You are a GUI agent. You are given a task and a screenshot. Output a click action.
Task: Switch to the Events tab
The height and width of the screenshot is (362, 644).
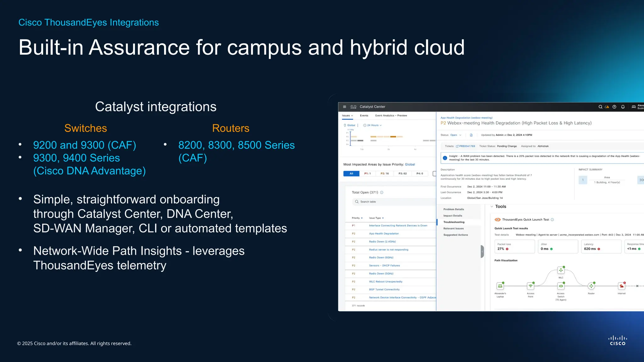click(x=364, y=116)
